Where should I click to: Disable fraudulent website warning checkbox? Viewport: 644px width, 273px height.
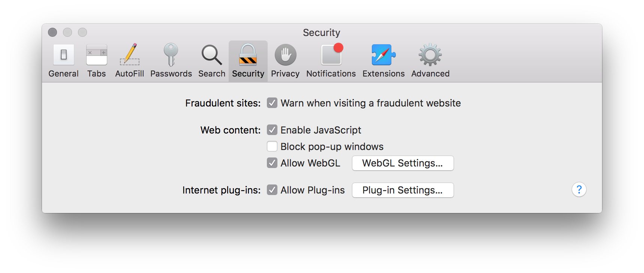coord(272,103)
